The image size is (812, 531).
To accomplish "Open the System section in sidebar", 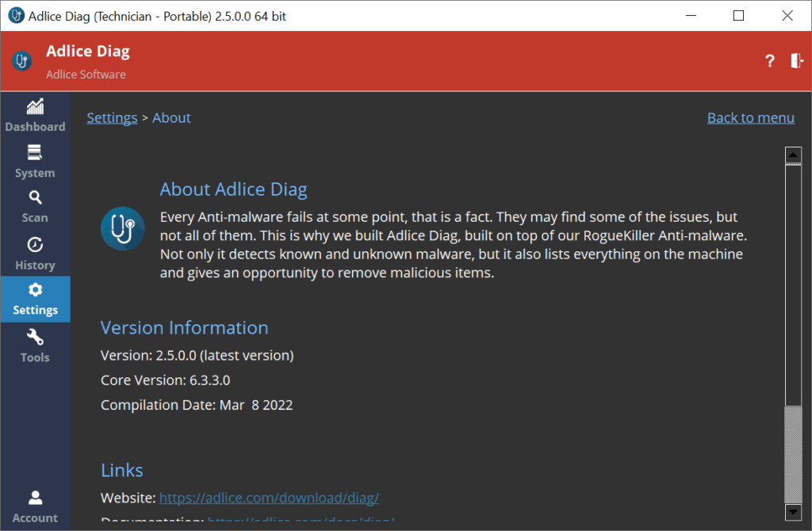I will [35, 162].
